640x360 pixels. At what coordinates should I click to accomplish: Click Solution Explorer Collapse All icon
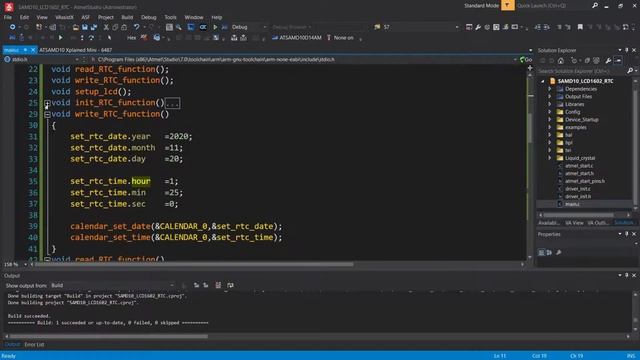click(587, 61)
